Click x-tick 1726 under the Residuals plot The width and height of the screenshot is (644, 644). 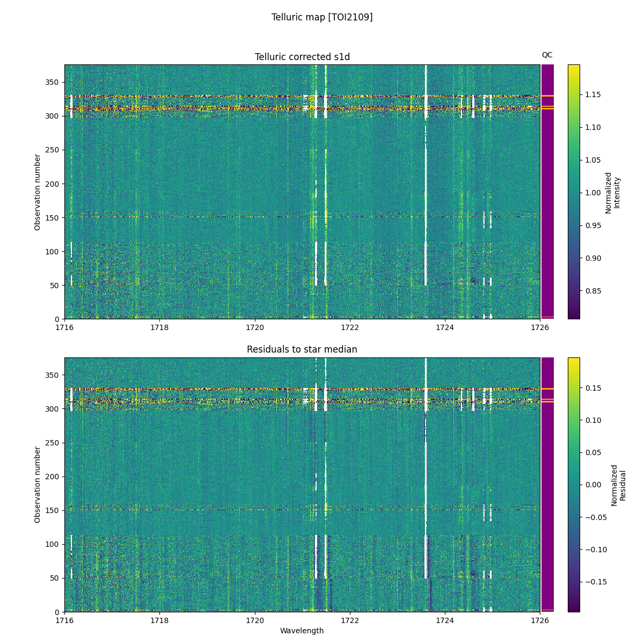coord(540,620)
